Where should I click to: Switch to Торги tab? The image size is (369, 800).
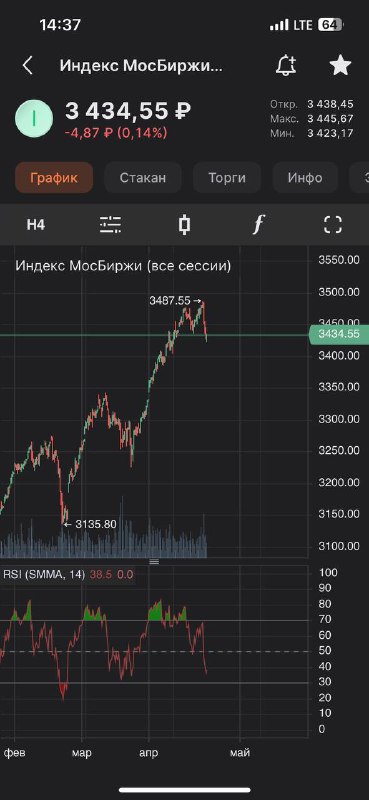pyautogui.click(x=227, y=178)
